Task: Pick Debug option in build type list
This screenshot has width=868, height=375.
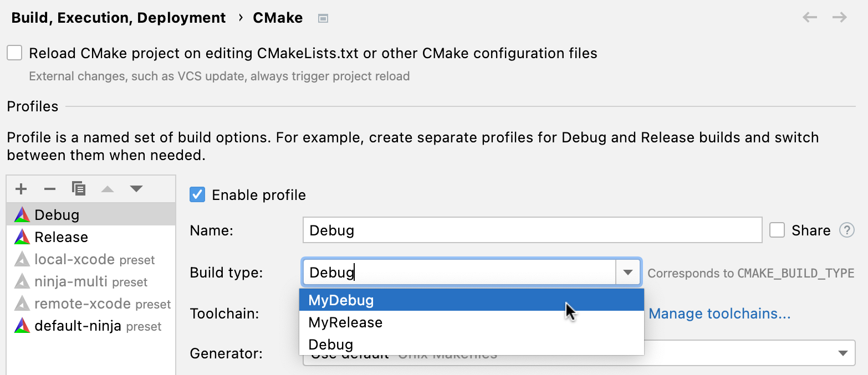Action: point(331,345)
